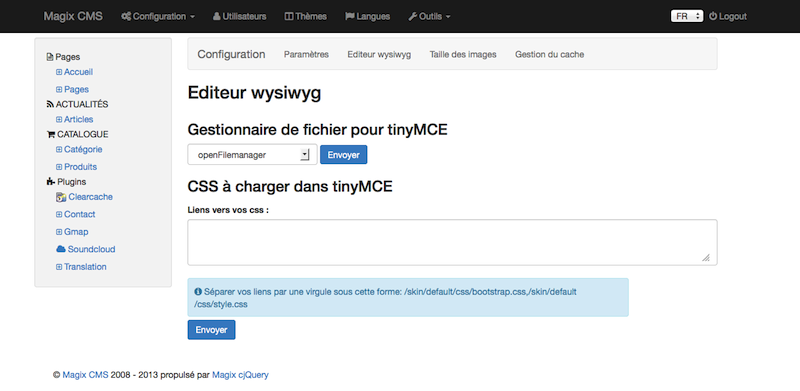The height and width of the screenshot is (391, 800).
Task: Open the FR language selector
Action: pos(687,16)
